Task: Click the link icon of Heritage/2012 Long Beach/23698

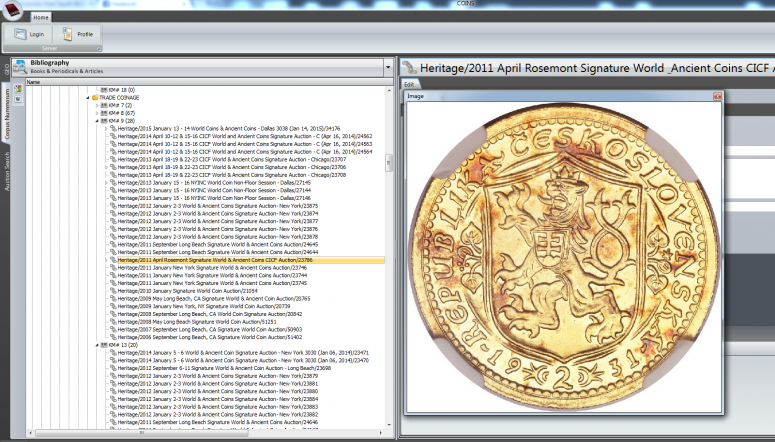Action: (113, 368)
